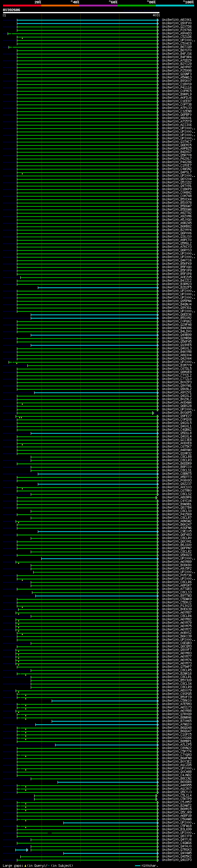The width and height of the screenshot is (197, 868).
Task: Click label UniRef100_Q7RGK3
Action: click(x=176, y=850)
